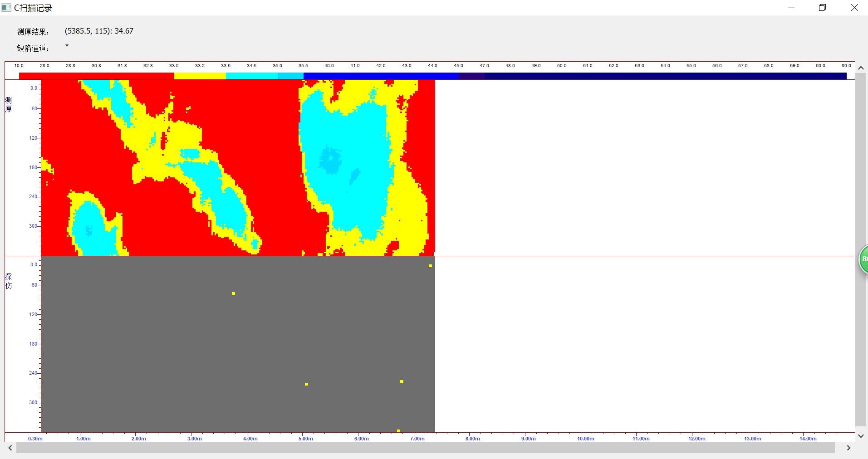Click the green floating badge on right edge
The image size is (868, 459).
pyautogui.click(x=863, y=259)
